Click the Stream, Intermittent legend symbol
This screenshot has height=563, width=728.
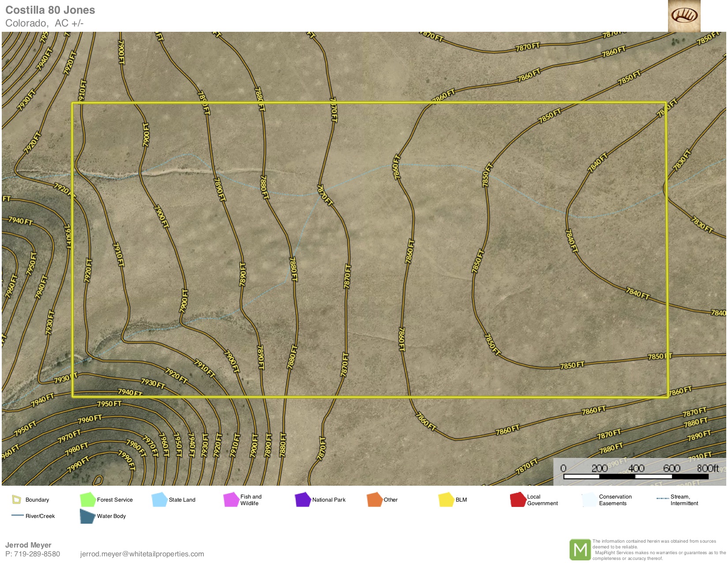663,499
